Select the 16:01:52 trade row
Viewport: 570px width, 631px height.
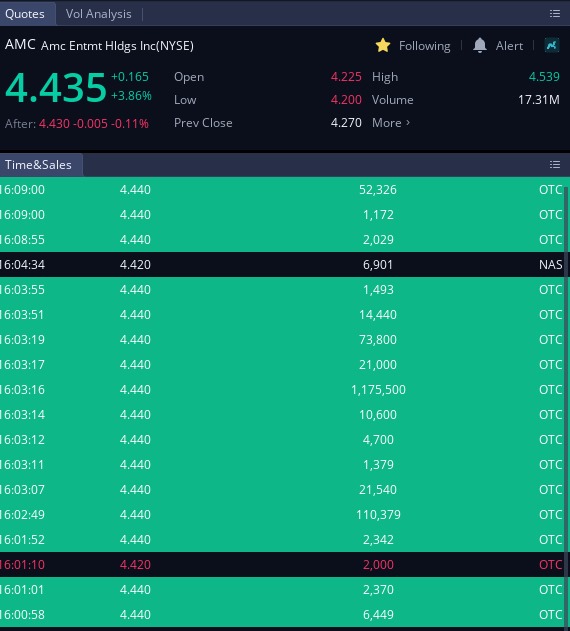coord(282,539)
